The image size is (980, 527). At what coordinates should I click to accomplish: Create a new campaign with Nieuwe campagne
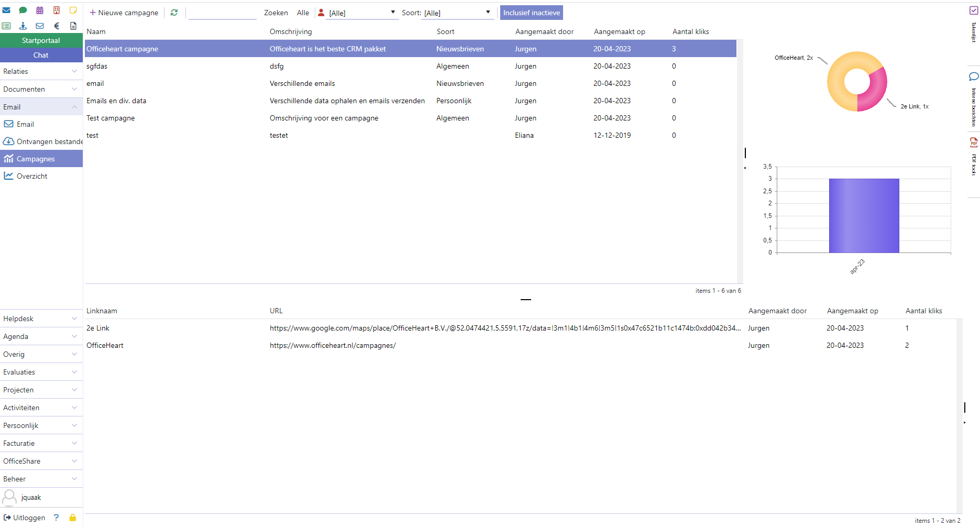tap(124, 13)
